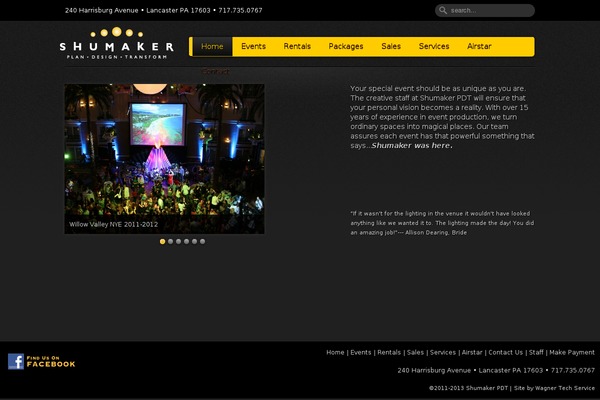Click the Willow Valley NYE slideshow image
The image size is (600, 400).
164,159
